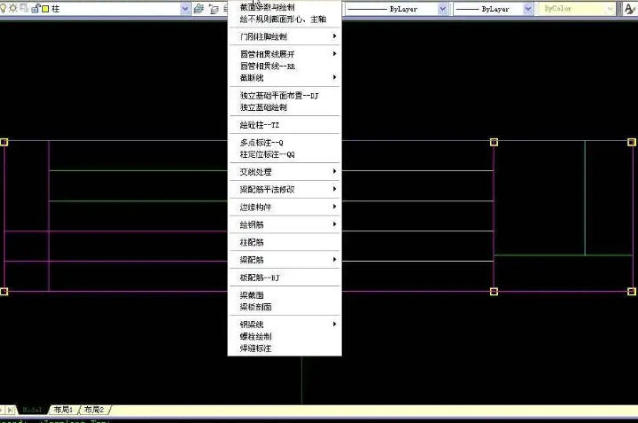Expand 梁配筋平法修改 submenu
This screenshot has width=638, height=423.
point(284,189)
